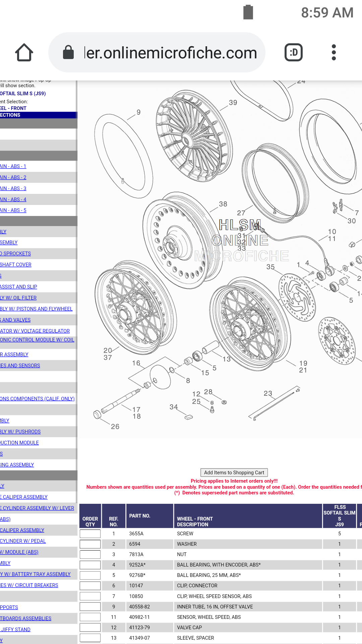This screenshot has height=644, width=362.
Task: Click Add Items to Shopping Cart button
Action: tap(234, 473)
